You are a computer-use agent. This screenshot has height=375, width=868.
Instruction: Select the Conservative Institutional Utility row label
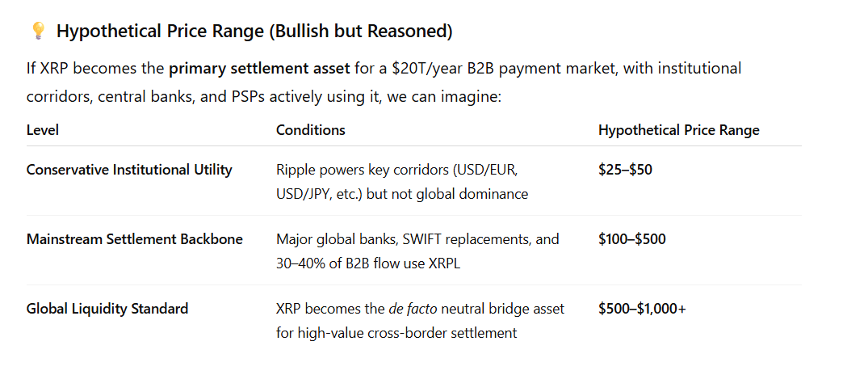point(129,170)
